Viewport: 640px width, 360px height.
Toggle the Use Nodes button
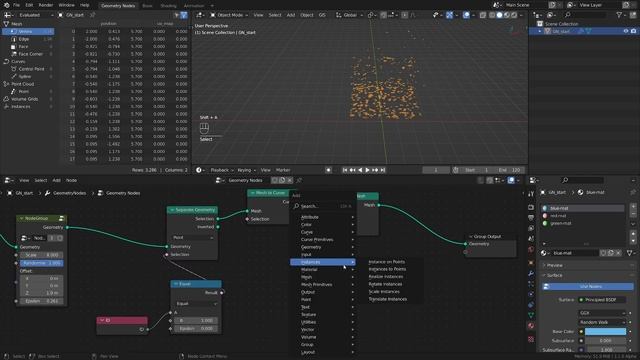tap(587, 287)
